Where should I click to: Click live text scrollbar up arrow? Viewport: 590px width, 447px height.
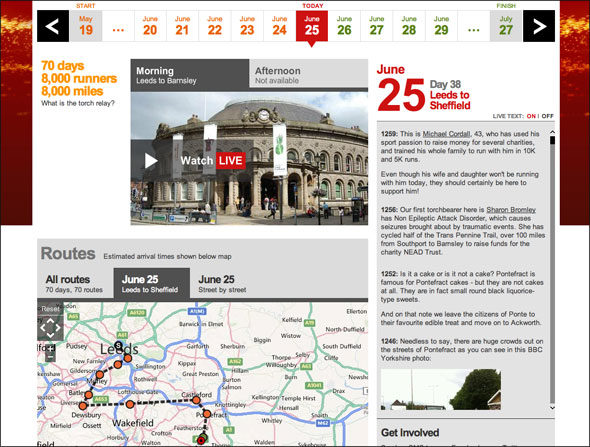pyautogui.click(x=552, y=132)
